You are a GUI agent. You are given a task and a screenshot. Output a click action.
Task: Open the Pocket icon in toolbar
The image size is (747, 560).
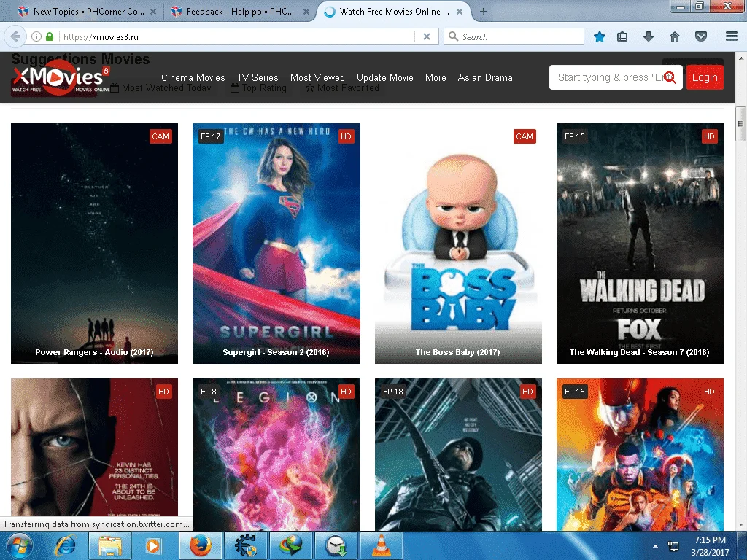click(701, 36)
